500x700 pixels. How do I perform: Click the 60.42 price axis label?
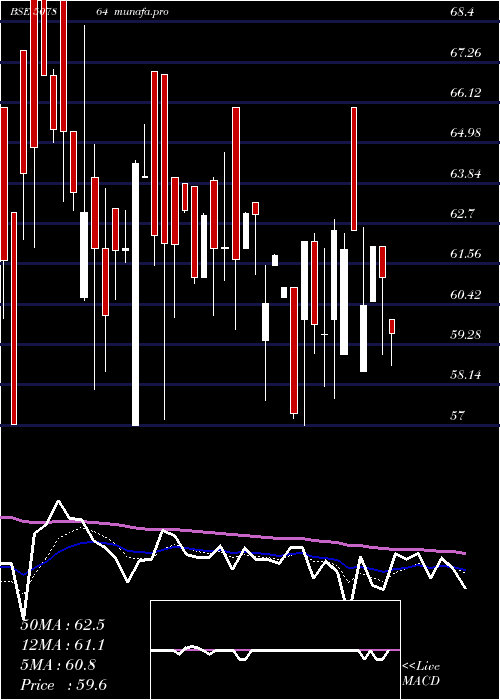pyautogui.click(x=466, y=294)
